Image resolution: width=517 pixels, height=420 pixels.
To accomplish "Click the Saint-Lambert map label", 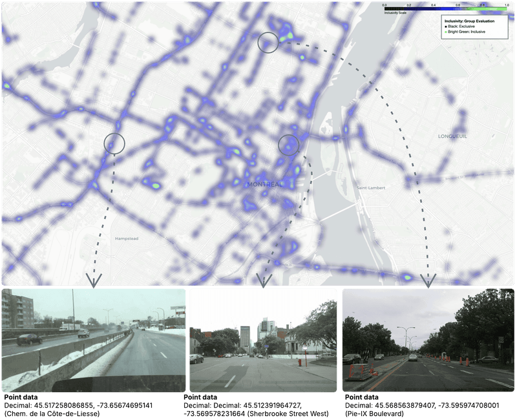I will pyautogui.click(x=371, y=188).
